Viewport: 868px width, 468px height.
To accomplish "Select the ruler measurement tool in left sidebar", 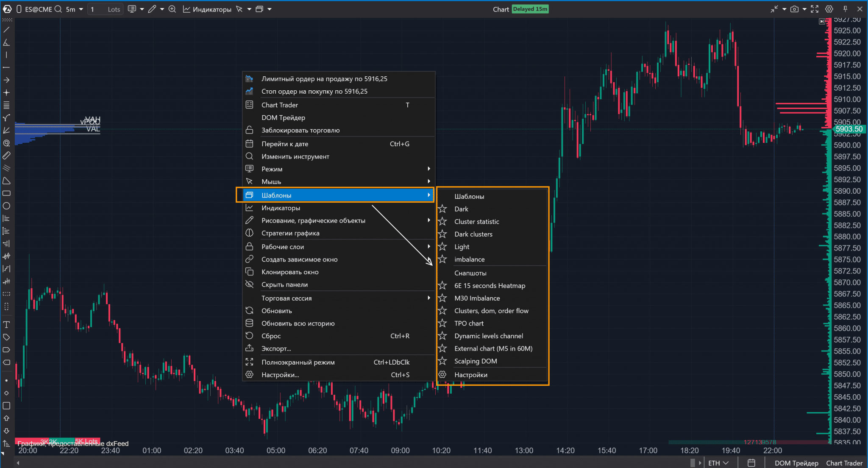I will click(6, 156).
